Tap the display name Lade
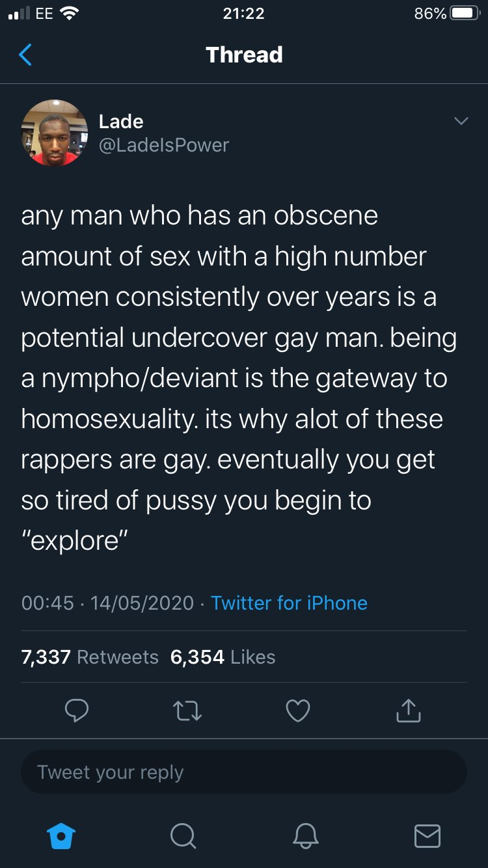The height and width of the screenshot is (868, 488). coord(121,121)
